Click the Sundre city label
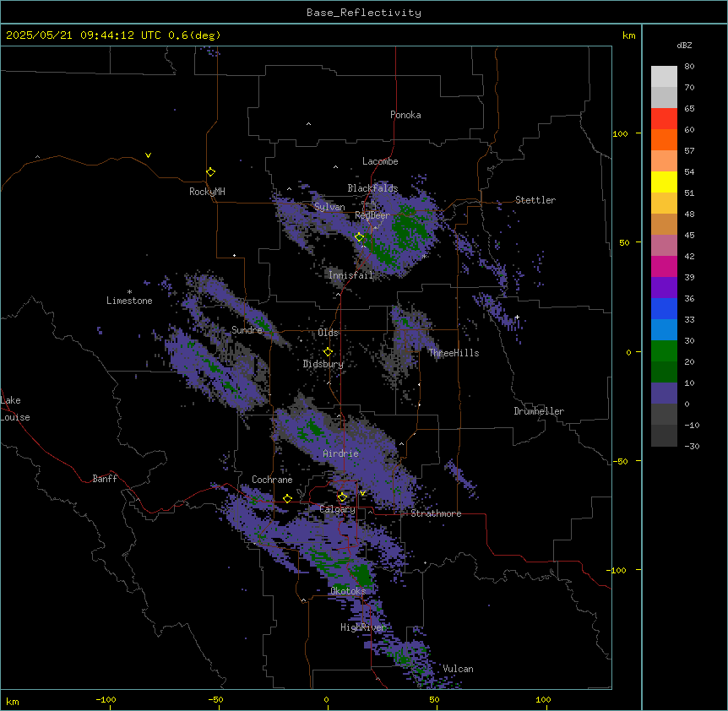728x711 pixels. coord(247,330)
